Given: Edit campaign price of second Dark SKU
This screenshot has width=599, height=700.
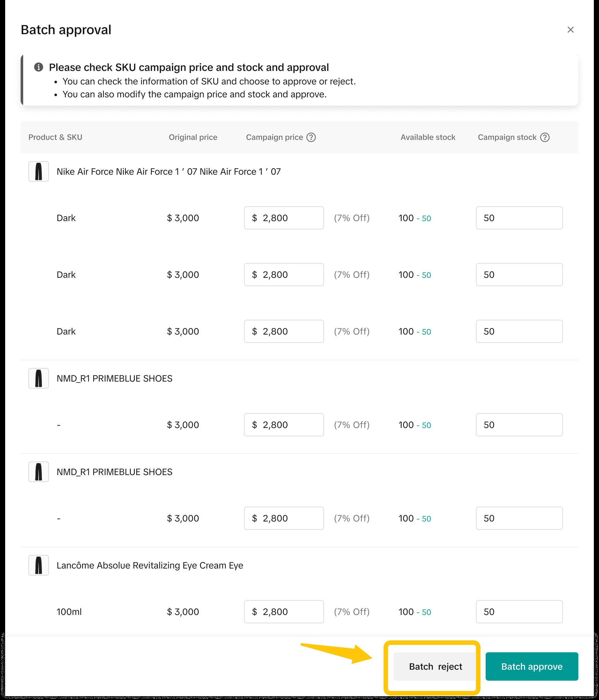Looking at the screenshot, I should [284, 275].
